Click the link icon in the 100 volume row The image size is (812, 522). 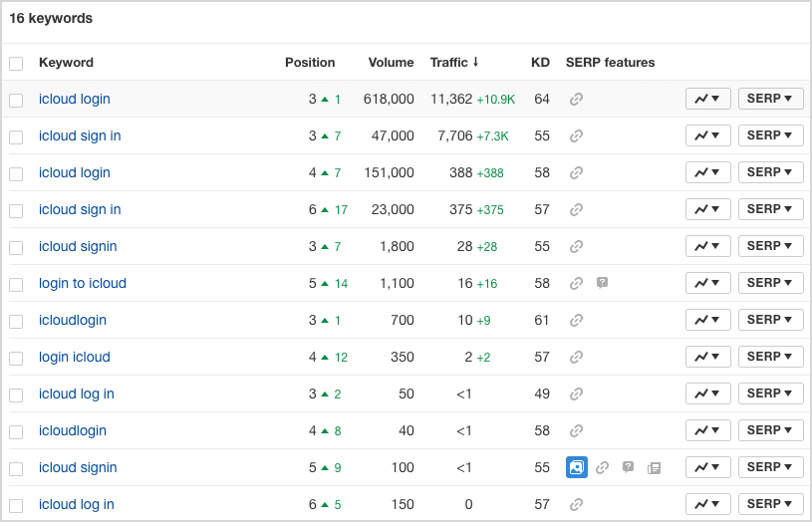[602, 467]
